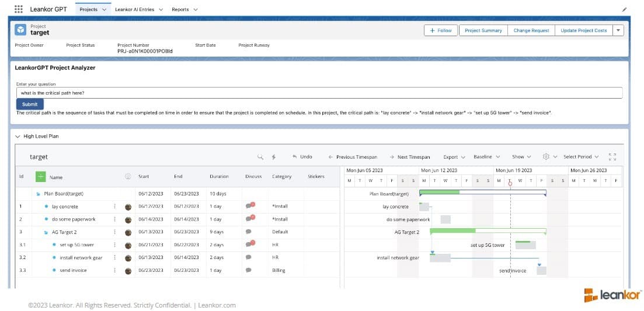Click the set up 5G tower Gantt bar
Image resolution: width=644 pixels, height=311 pixels.
pyautogui.click(x=525, y=245)
